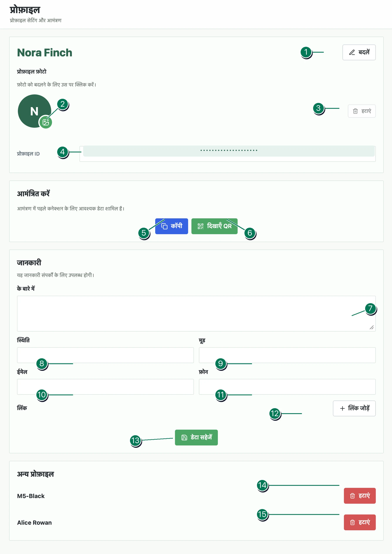Focus the ईमेल input field
Viewport: 392px width, 554px height.
105,387
